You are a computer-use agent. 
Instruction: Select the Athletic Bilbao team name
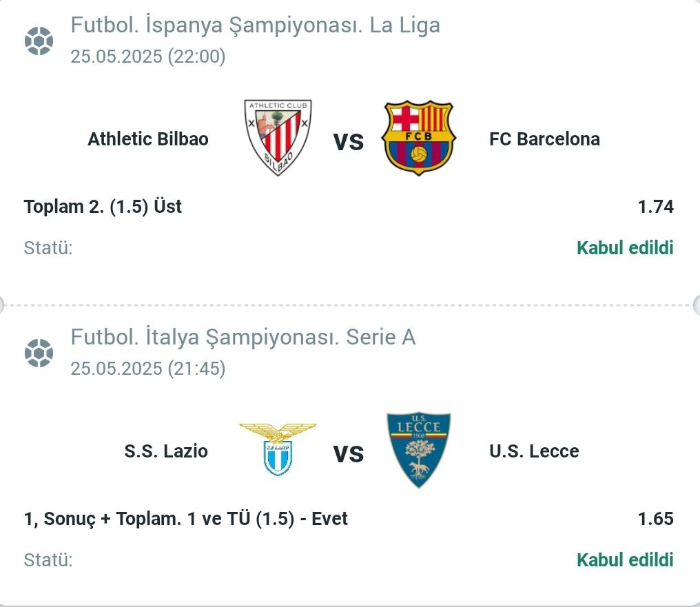[x=148, y=138]
